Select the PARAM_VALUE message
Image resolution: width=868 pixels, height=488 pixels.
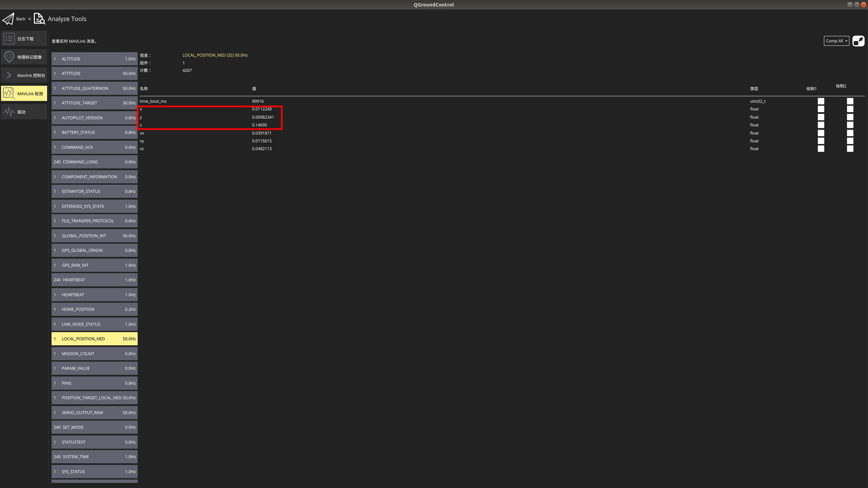[x=94, y=368]
